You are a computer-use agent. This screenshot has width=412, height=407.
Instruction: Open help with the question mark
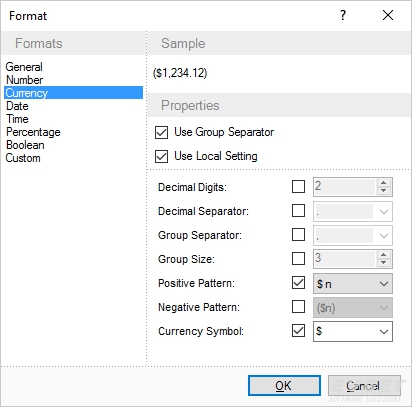coord(343,15)
